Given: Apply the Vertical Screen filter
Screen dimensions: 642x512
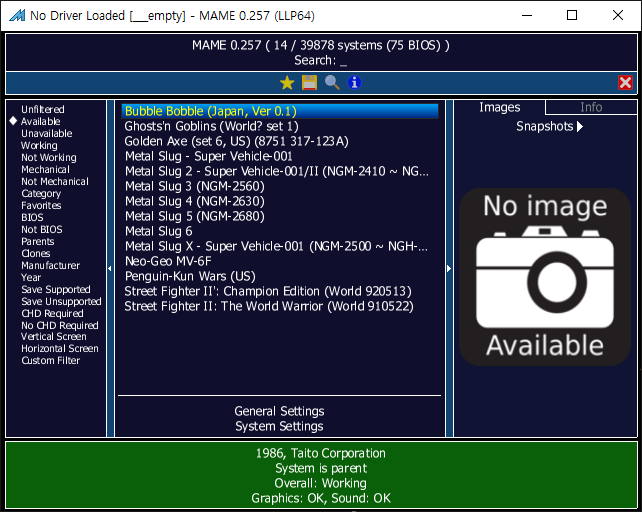Looking at the screenshot, I should coord(54,337).
